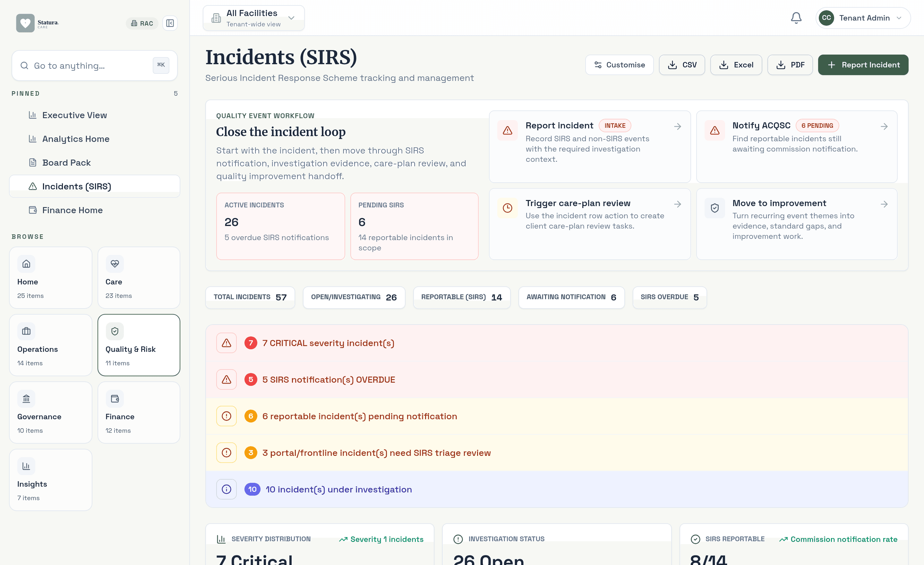
Task: Open 3 portal/frontline incidents triage alert
Action: [557, 453]
